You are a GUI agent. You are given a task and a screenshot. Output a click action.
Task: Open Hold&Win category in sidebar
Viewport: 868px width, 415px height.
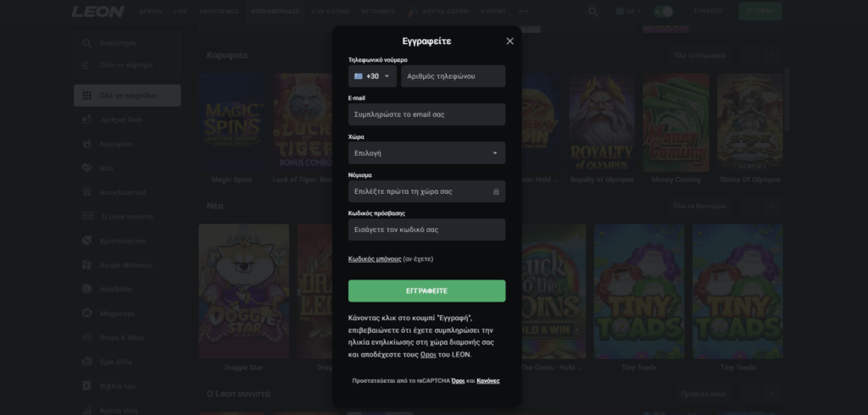(127, 290)
